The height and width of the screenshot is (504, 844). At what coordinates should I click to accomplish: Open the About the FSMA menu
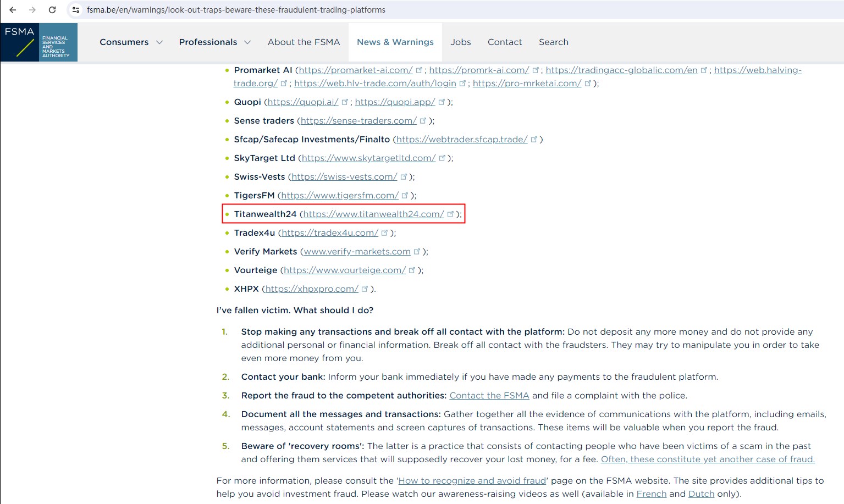[x=304, y=42]
